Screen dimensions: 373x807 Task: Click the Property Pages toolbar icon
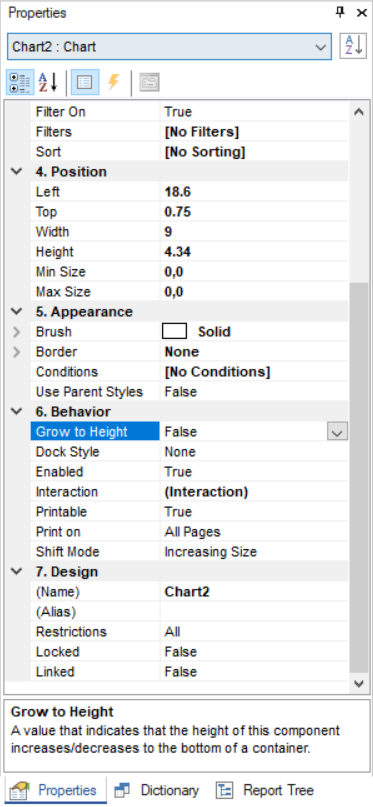pyautogui.click(x=149, y=82)
